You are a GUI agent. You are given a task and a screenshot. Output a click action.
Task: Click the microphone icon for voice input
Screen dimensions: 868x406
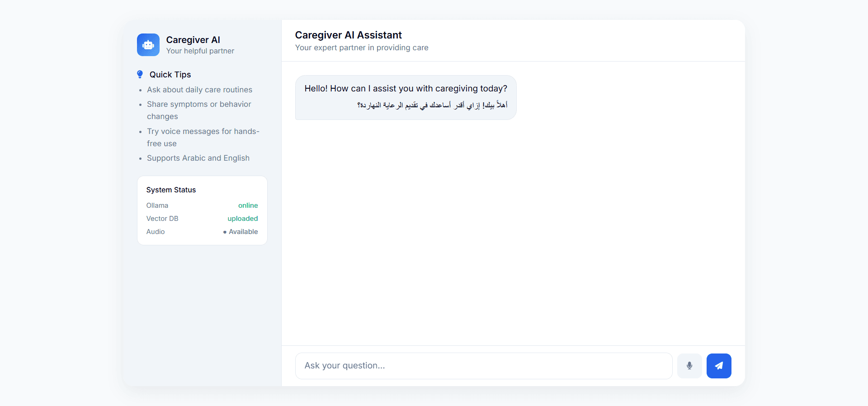click(x=689, y=365)
